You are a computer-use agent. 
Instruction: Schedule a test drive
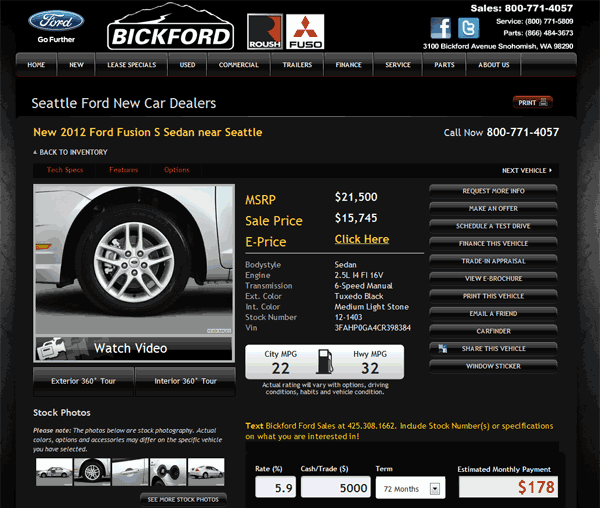click(x=493, y=226)
